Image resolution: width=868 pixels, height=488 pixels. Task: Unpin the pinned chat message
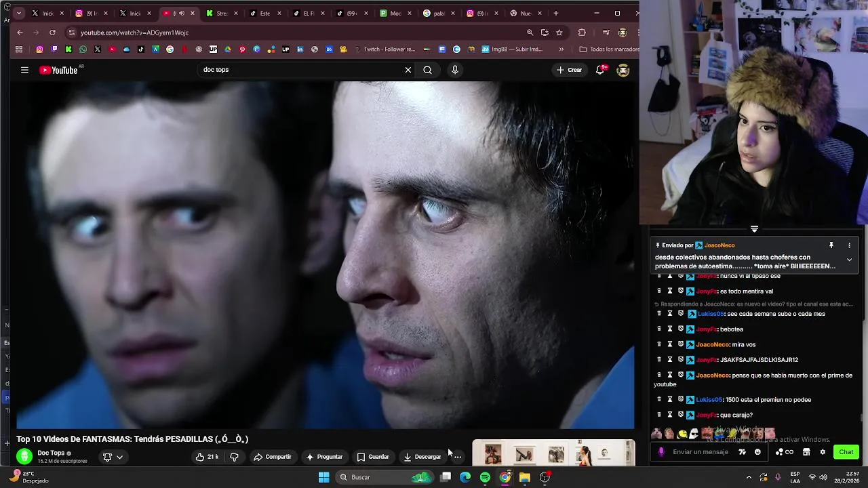coord(831,245)
